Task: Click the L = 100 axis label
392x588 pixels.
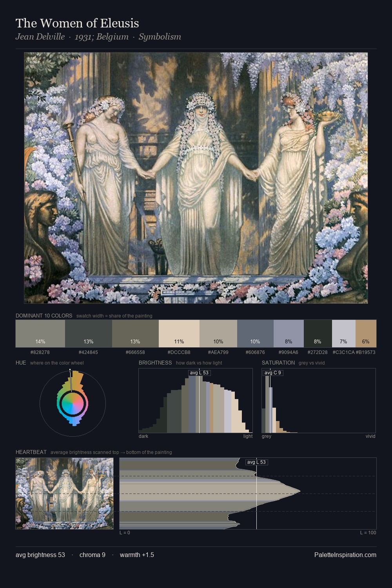Action: tap(368, 533)
